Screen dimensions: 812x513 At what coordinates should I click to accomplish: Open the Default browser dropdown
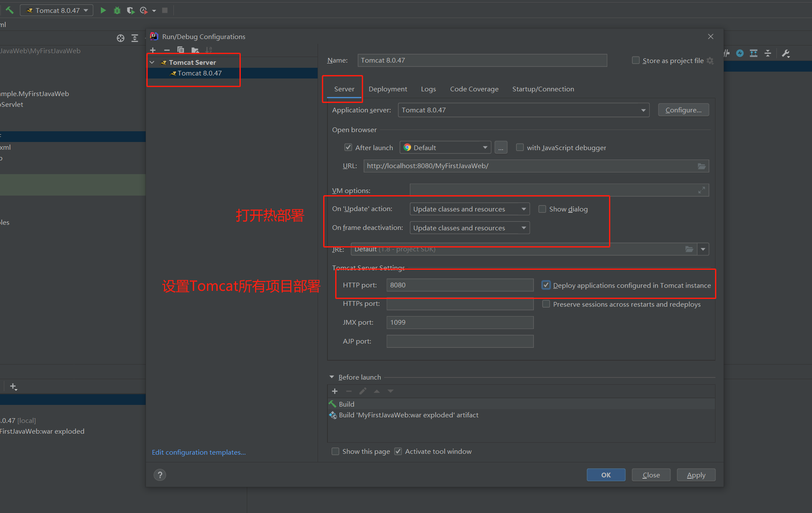[445, 148]
